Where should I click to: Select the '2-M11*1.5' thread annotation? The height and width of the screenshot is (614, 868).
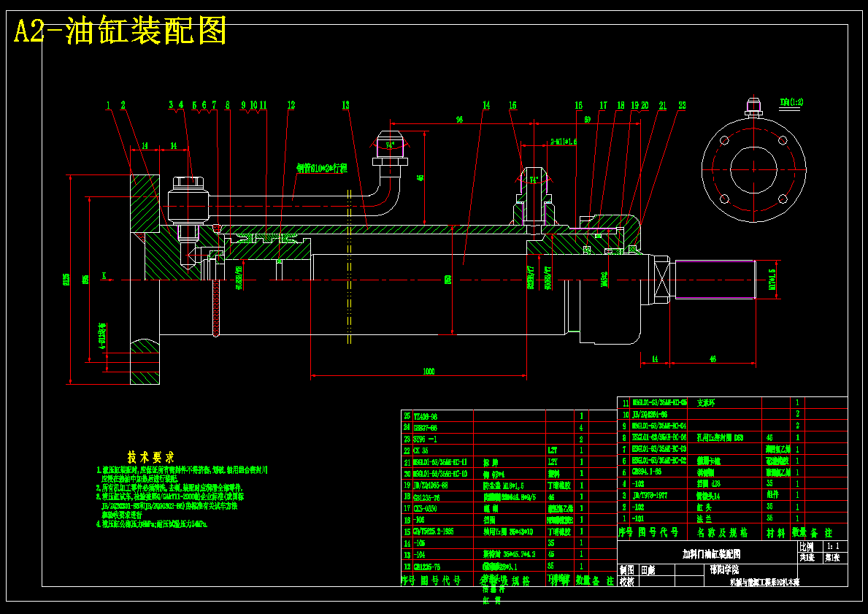pyautogui.click(x=564, y=142)
